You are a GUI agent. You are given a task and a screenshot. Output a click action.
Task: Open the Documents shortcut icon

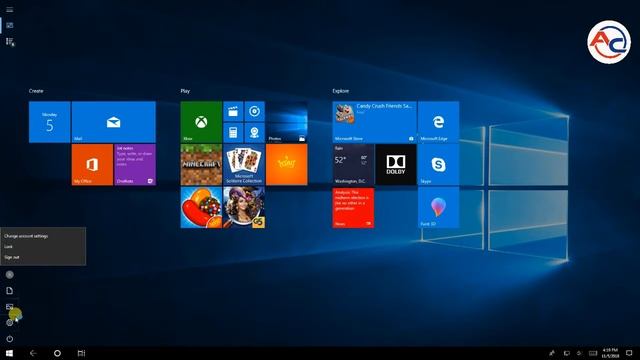[x=9, y=291]
